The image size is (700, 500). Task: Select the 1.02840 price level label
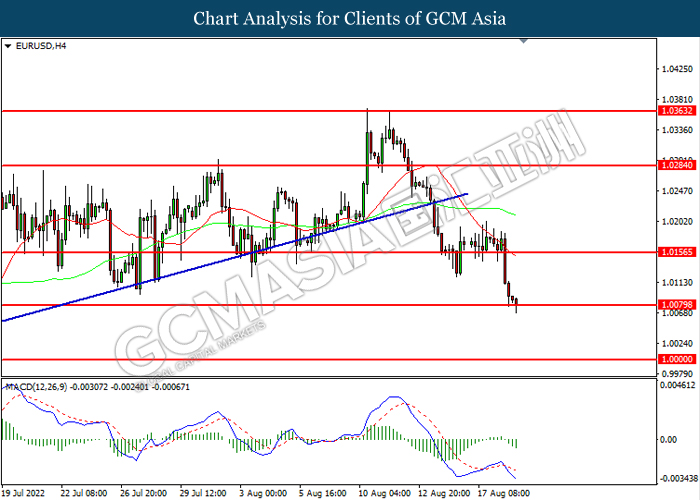tap(677, 165)
